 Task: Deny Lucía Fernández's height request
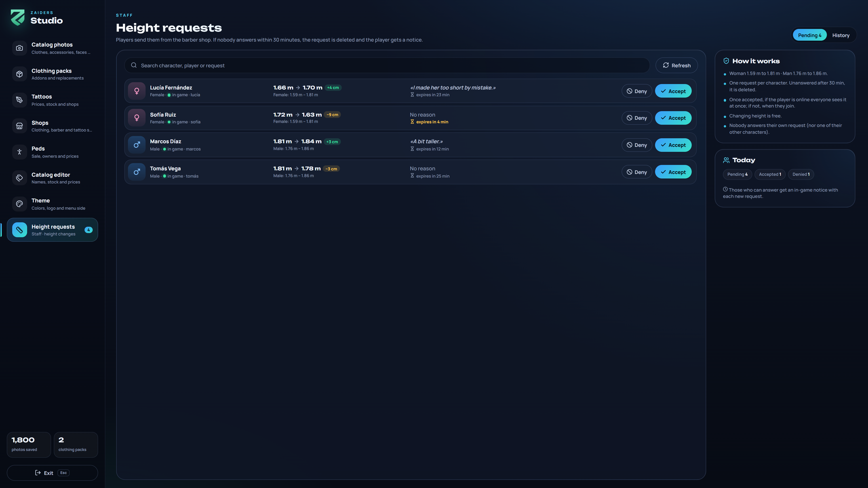point(637,91)
